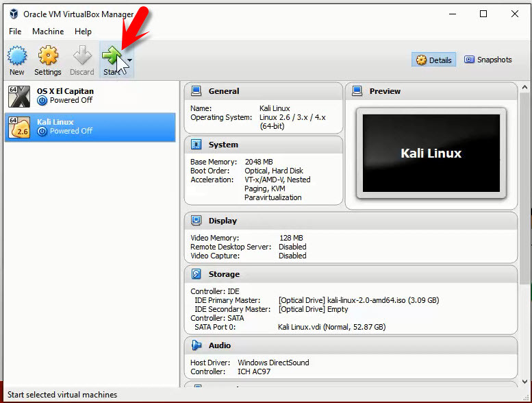Click the scrollbar down arrow
532x403 pixels.
tap(524, 382)
